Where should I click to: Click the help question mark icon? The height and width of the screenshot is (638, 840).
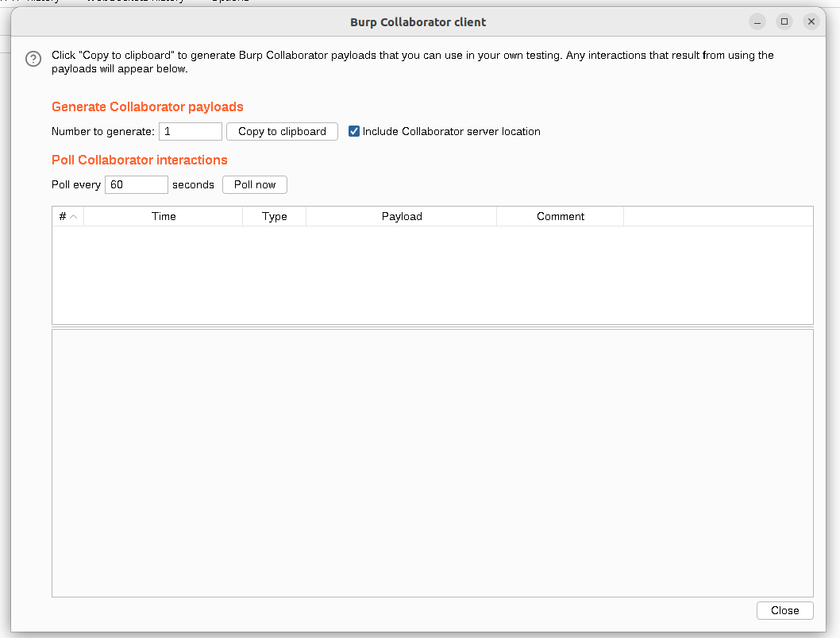[33, 59]
